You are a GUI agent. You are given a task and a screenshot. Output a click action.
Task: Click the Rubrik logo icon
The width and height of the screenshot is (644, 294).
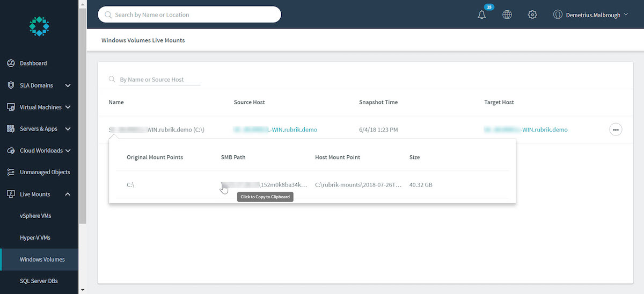pos(39,26)
